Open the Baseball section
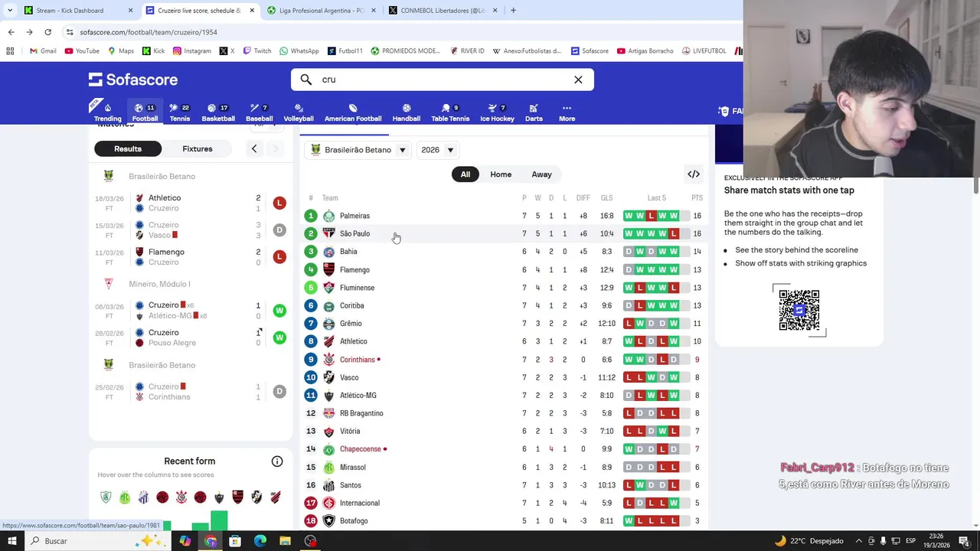 click(x=259, y=112)
